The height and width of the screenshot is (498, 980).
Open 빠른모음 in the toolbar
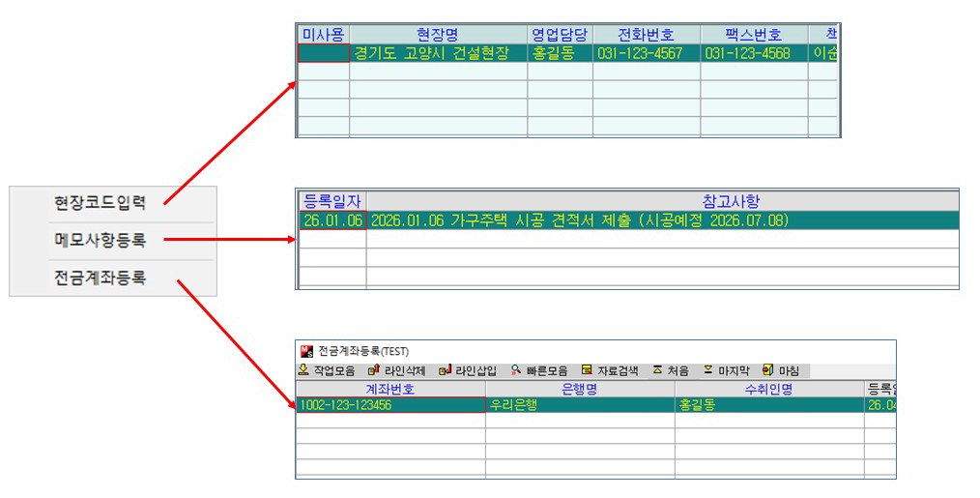[x=538, y=370]
